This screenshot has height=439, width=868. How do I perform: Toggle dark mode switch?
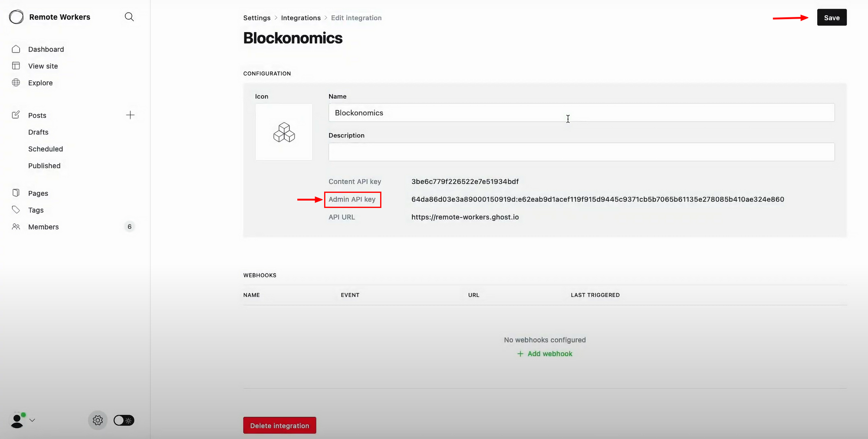point(124,420)
